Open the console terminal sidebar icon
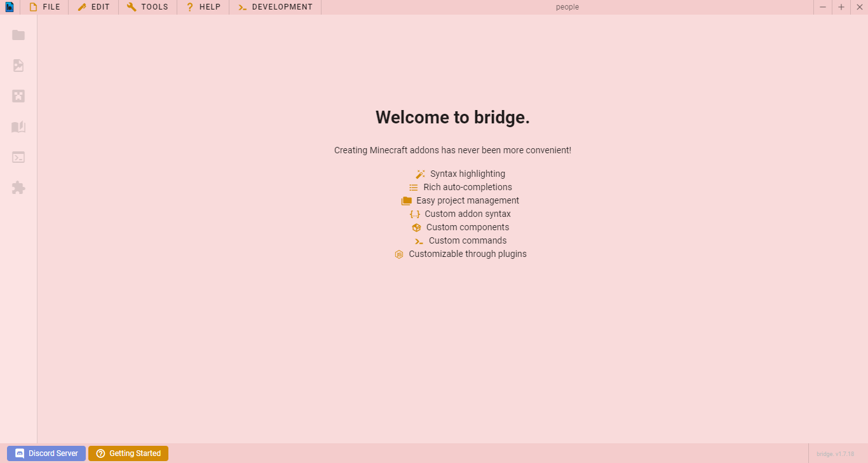Screen dimensions: 868x463 (x=18, y=157)
